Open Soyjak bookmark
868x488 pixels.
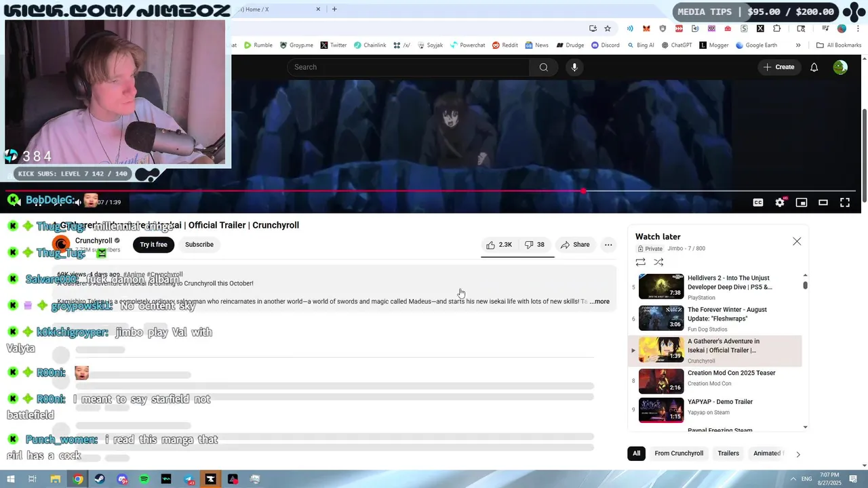[430, 45]
